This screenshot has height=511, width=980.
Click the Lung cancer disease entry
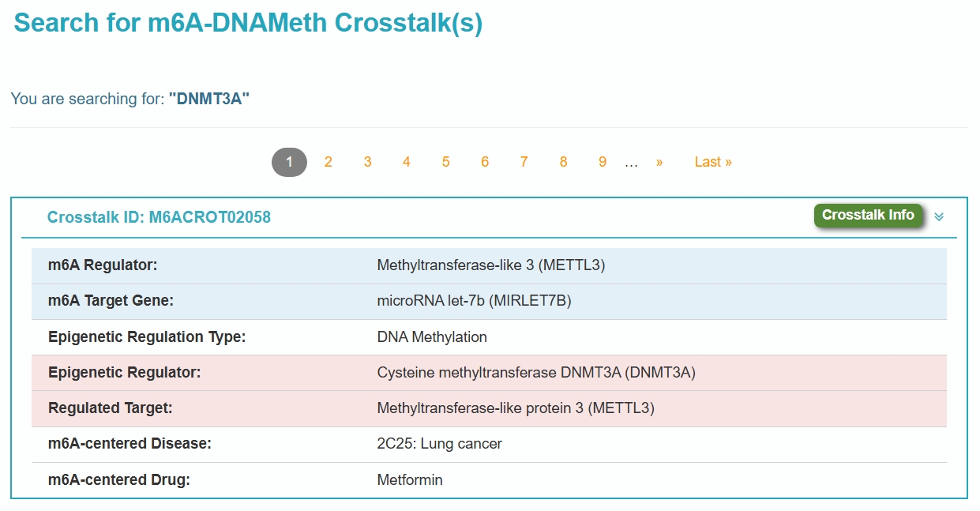click(x=439, y=444)
